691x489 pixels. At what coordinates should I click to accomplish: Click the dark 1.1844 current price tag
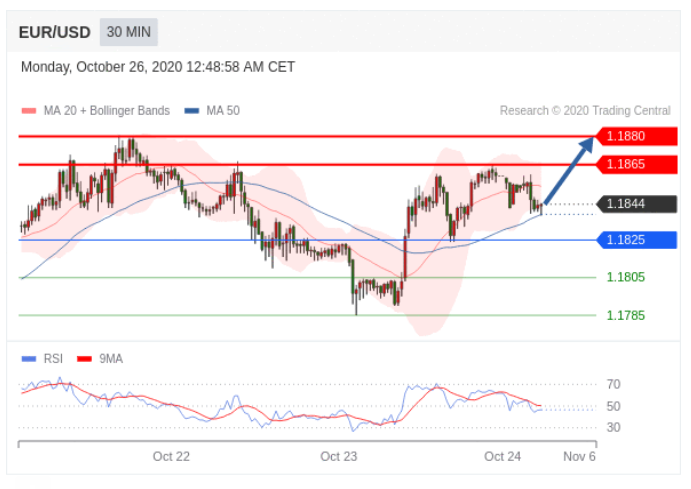pos(636,204)
